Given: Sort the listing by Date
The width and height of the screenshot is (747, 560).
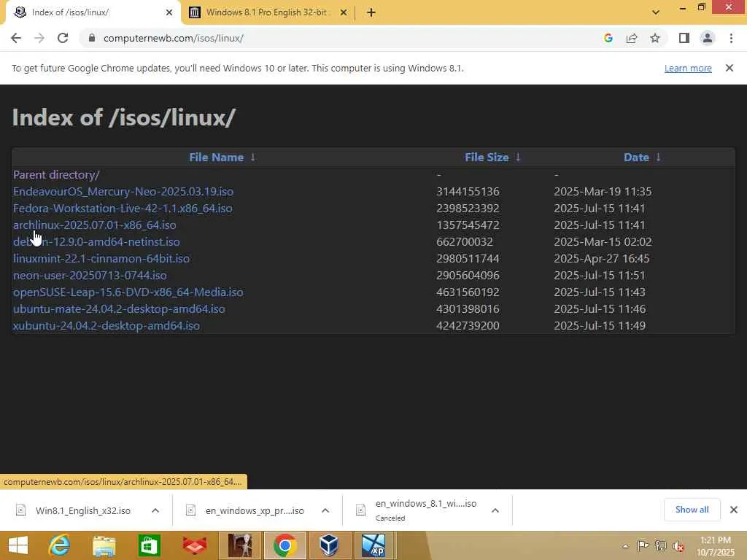Looking at the screenshot, I should [636, 157].
